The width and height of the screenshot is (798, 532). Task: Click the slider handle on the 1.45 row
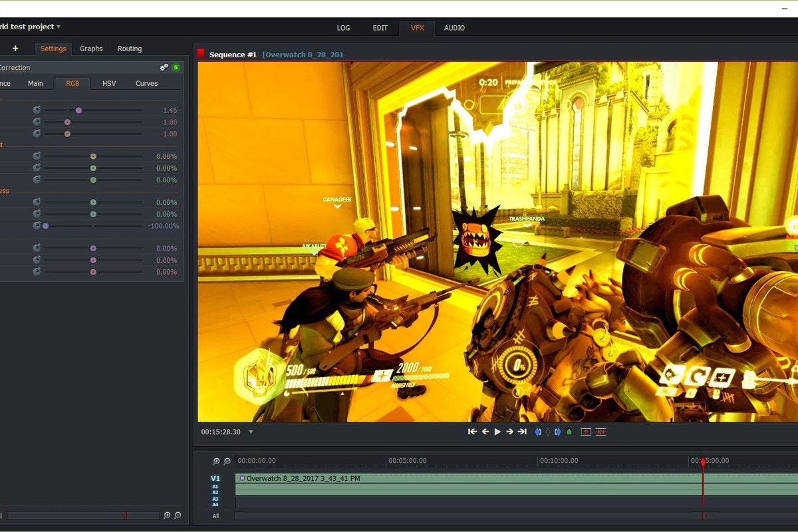(x=78, y=110)
